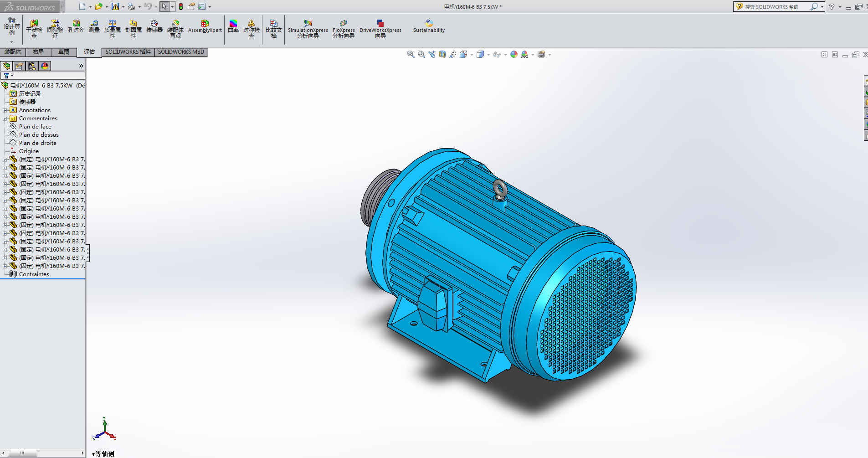Click the Zoom to Fit icon
Screen dimensions: 868x458
pos(411,54)
